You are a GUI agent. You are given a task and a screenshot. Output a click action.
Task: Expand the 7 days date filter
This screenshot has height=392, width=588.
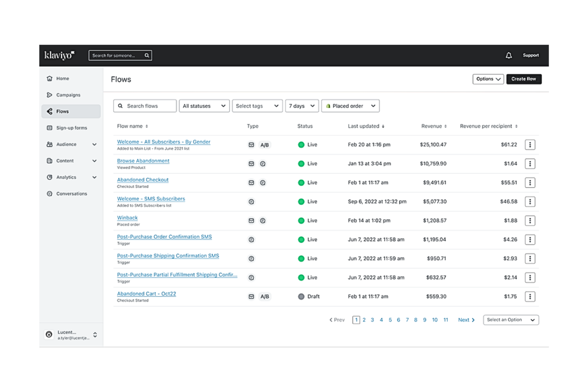(x=302, y=106)
